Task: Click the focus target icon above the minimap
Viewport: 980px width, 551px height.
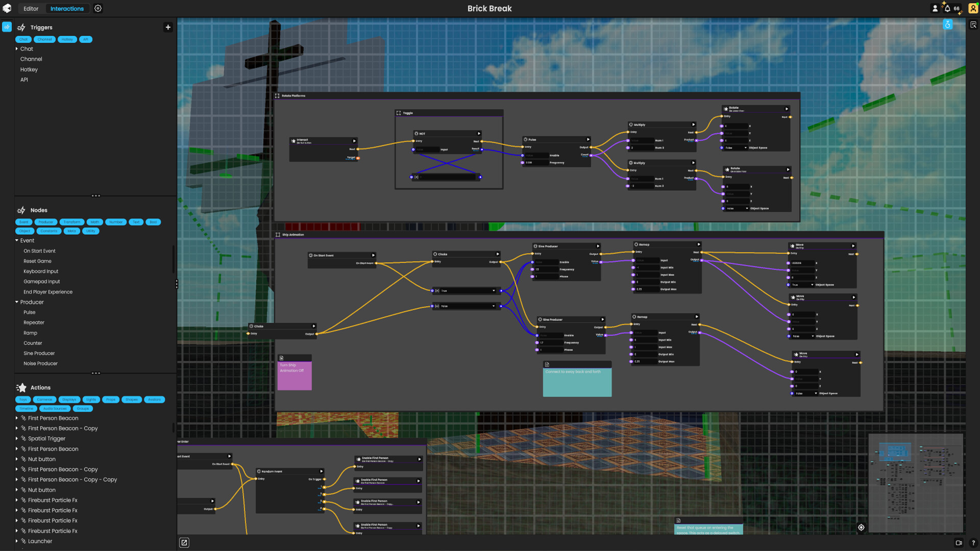Action: (x=862, y=527)
